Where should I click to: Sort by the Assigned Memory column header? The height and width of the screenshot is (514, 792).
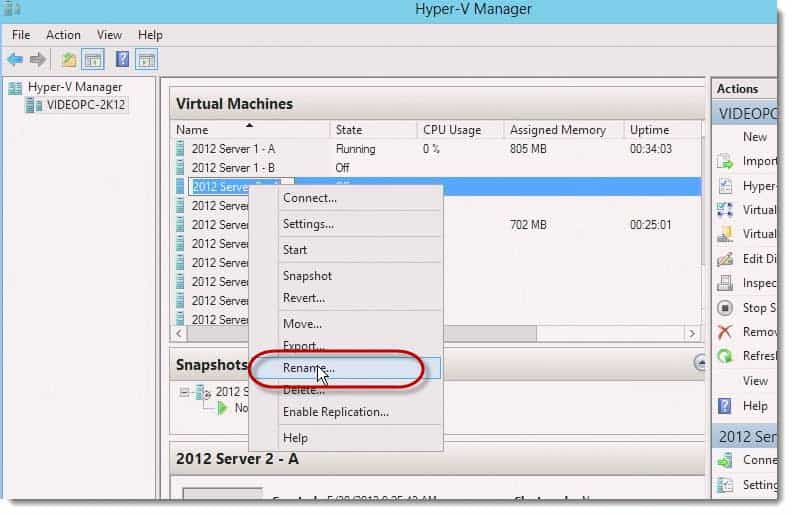564,130
